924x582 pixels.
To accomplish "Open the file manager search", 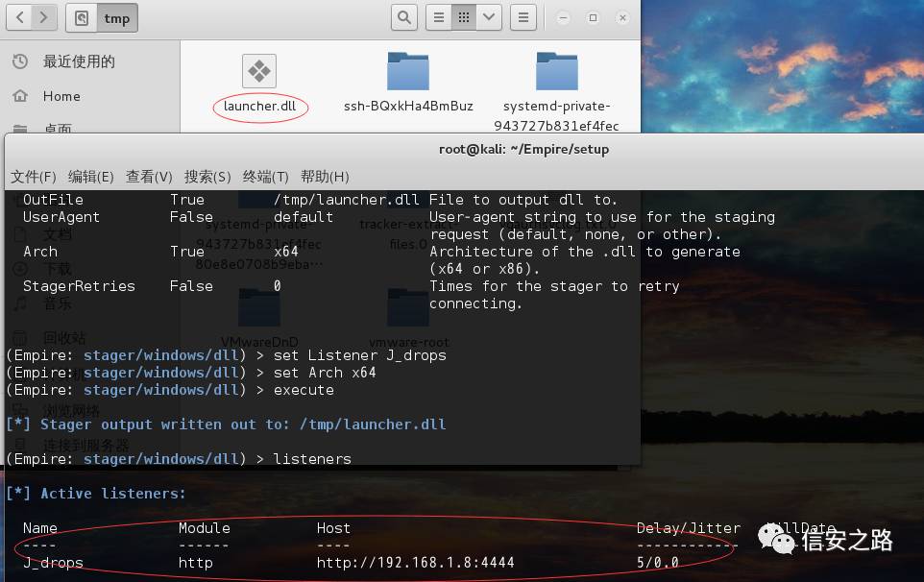I will pos(404,17).
